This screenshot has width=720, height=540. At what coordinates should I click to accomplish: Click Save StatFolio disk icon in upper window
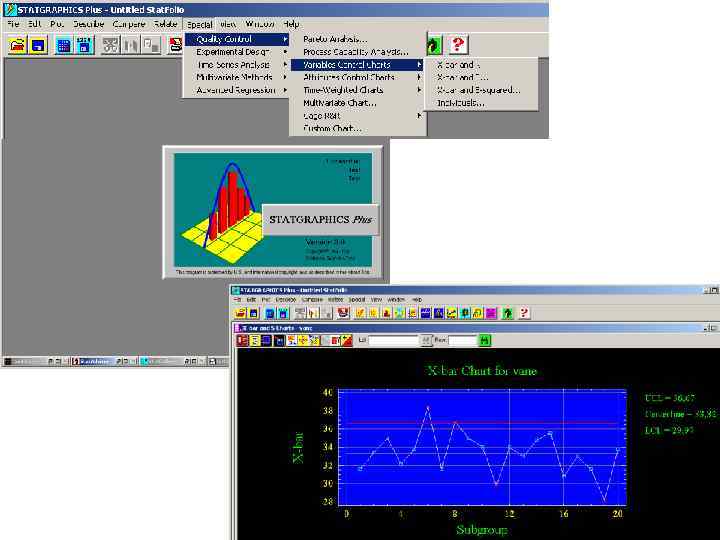38,45
